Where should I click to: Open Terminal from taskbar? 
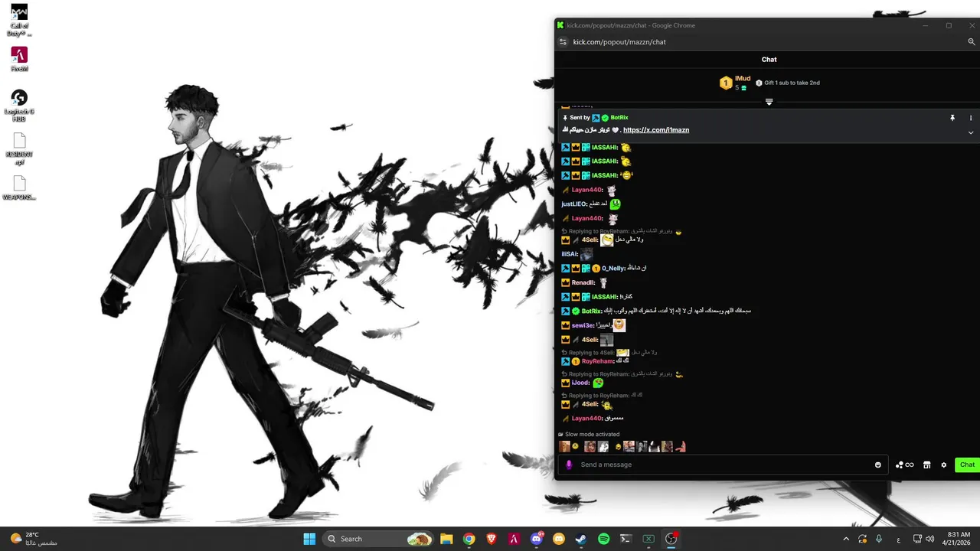[626, 539]
